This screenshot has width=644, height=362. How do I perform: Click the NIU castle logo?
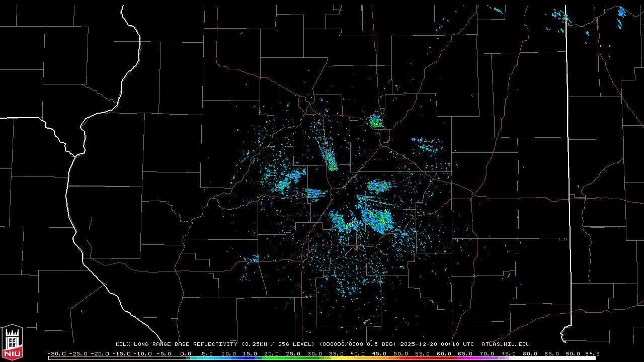pos(12,343)
